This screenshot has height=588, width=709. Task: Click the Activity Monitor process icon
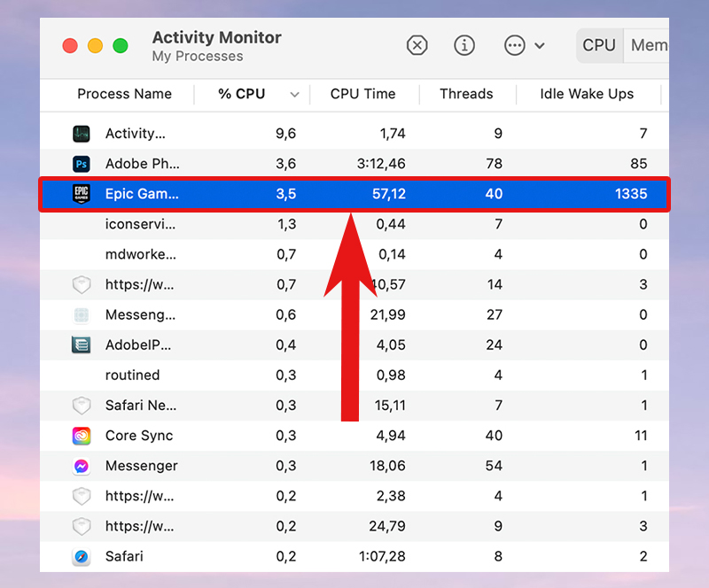click(82, 134)
